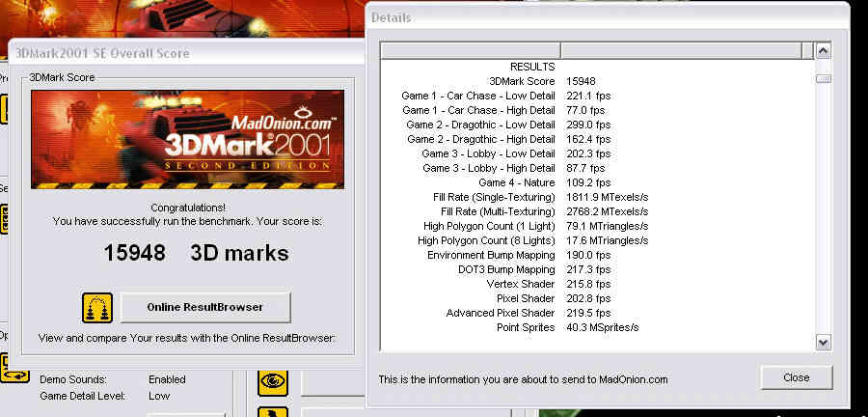Select High Polygon Count (1 Light) row

(597, 226)
